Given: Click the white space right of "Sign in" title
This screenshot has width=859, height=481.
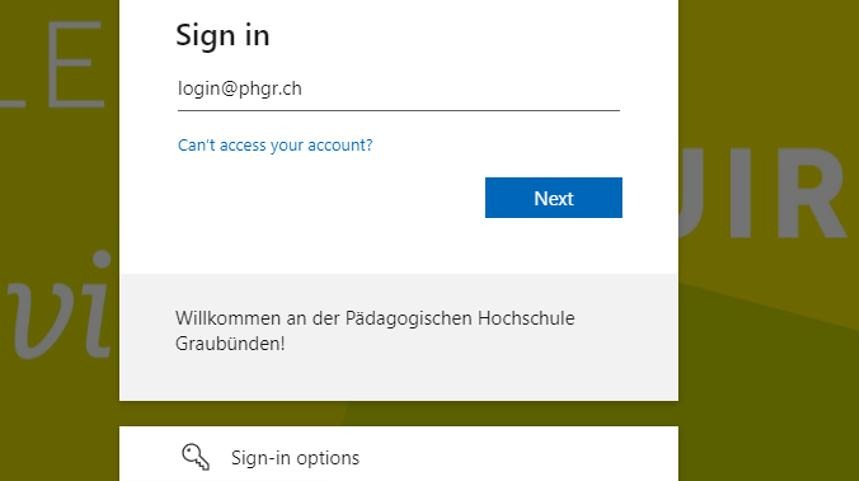Looking at the screenshot, I should (x=450, y=35).
